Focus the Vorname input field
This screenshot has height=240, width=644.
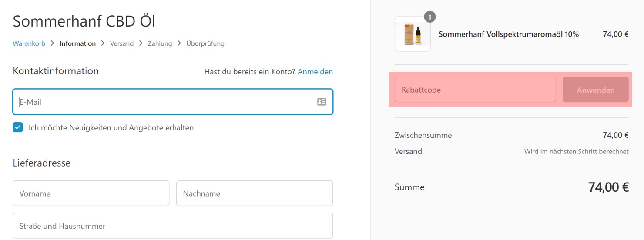click(x=91, y=193)
